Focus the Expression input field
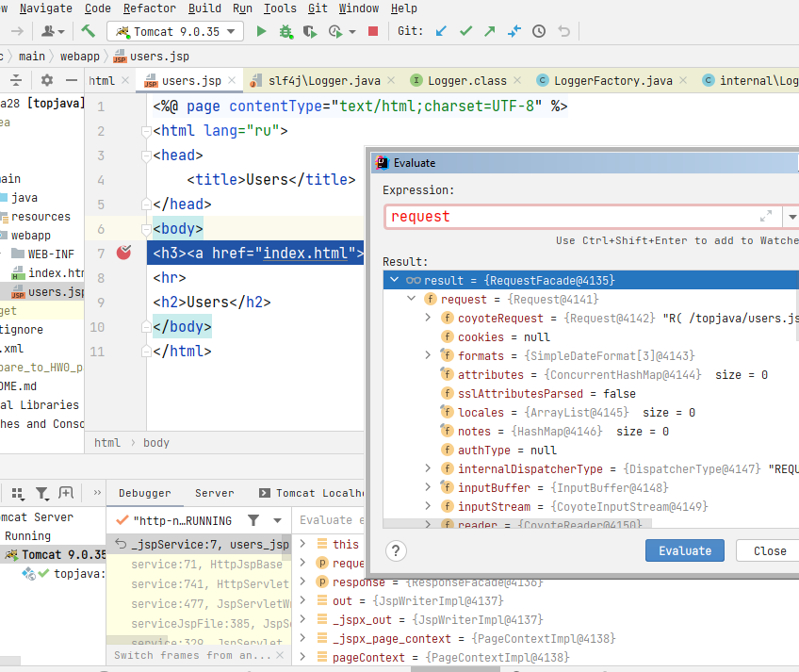Image resolution: width=799 pixels, height=672 pixels. click(573, 217)
